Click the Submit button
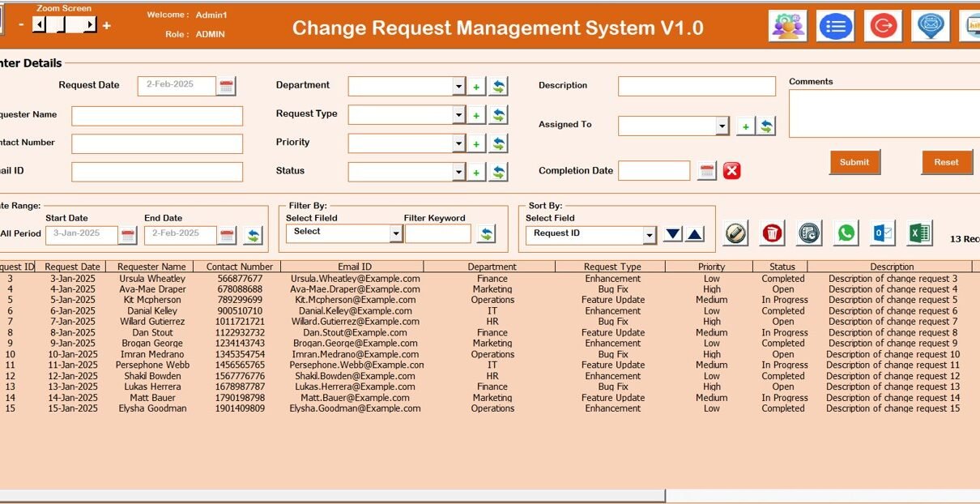Viewport: 980px width, 504px height. (854, 162)
